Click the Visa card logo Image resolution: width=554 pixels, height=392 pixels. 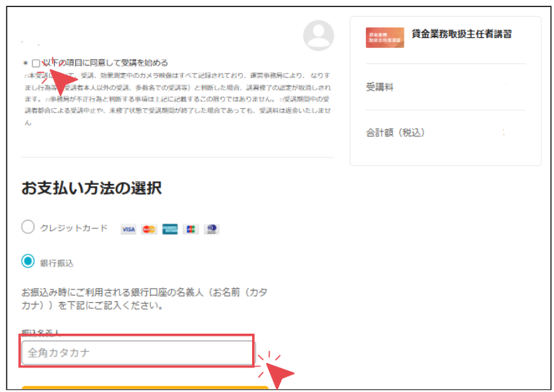pyautogui.click(x=128, y=230)
